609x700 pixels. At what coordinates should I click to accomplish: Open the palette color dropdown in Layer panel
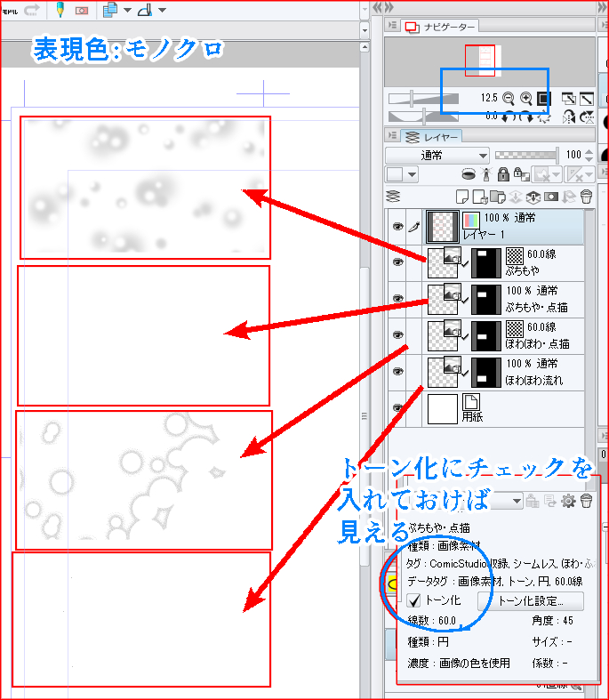point(402,174)
